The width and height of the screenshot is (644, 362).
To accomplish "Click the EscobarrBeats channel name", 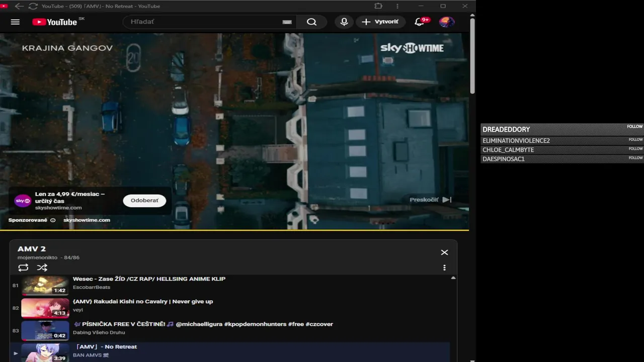I will (x=92, y=287).
